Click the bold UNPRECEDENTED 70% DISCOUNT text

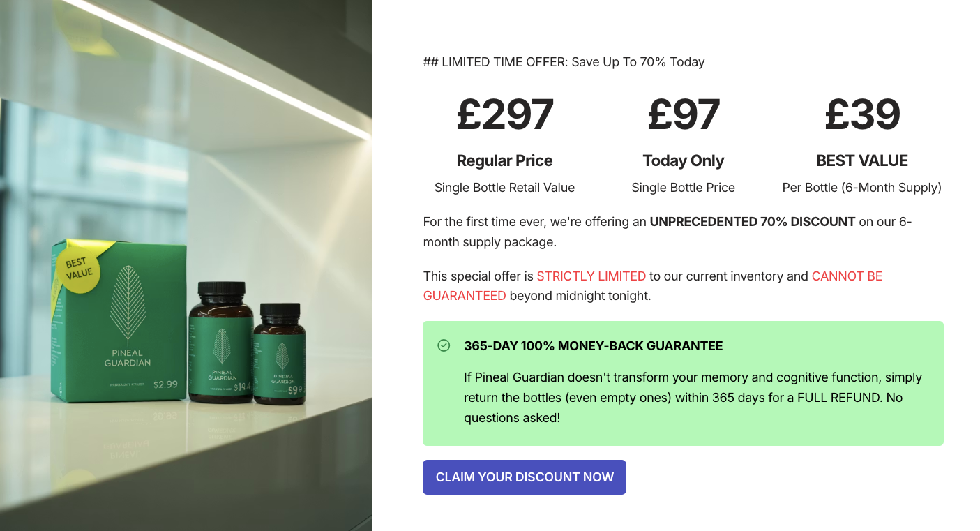click(752, 222)
